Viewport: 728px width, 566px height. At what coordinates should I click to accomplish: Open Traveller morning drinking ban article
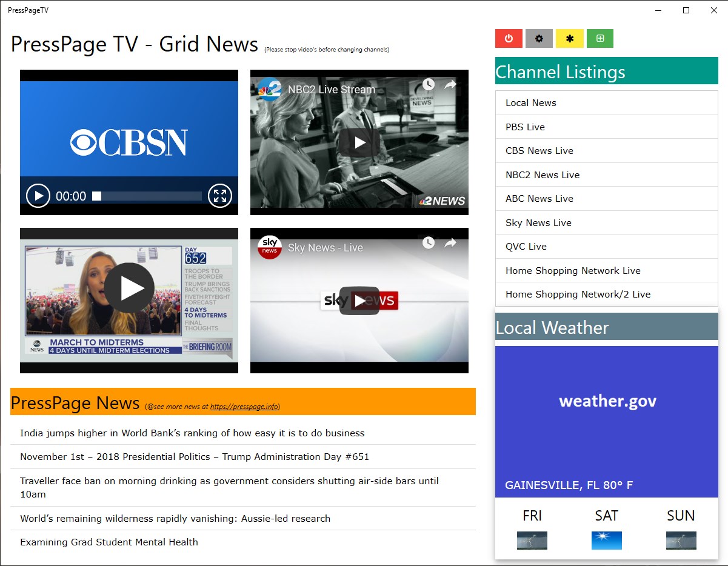(243, 488)
